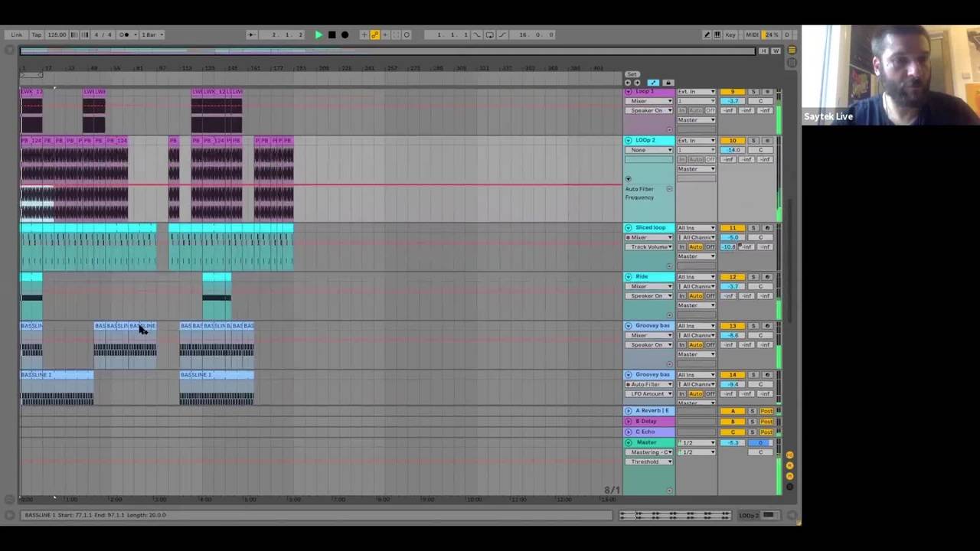Deactivate track 9 Loop 1

point(733,92)
